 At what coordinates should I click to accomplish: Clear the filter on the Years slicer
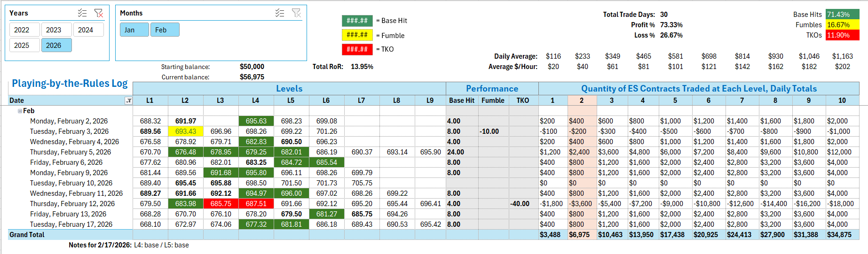[99, 13]
